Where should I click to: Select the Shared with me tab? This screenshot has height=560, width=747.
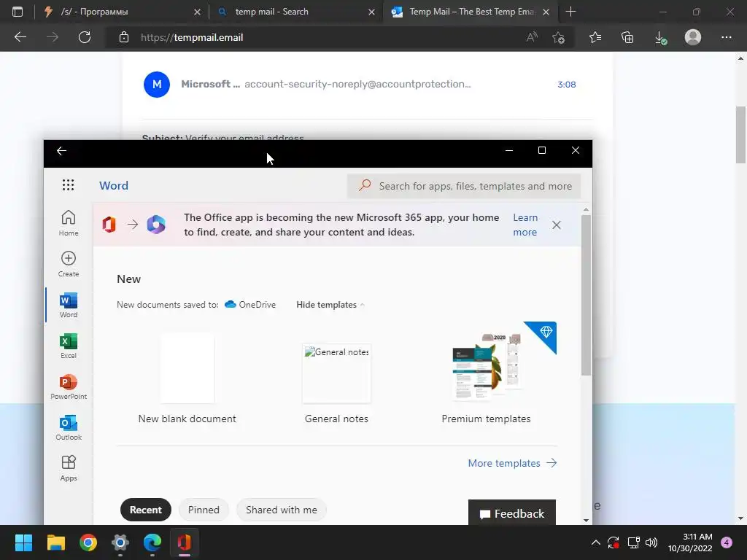pos(281,510)
